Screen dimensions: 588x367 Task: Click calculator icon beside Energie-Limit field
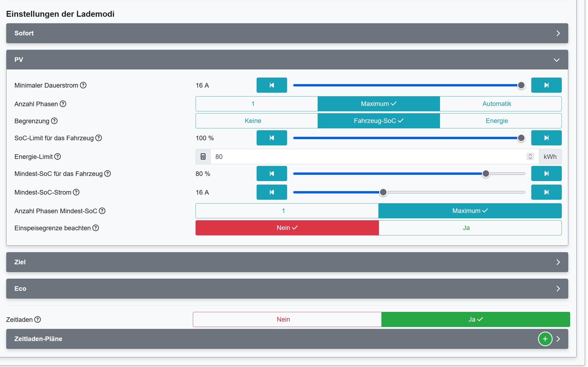click(x=203, y=157)
